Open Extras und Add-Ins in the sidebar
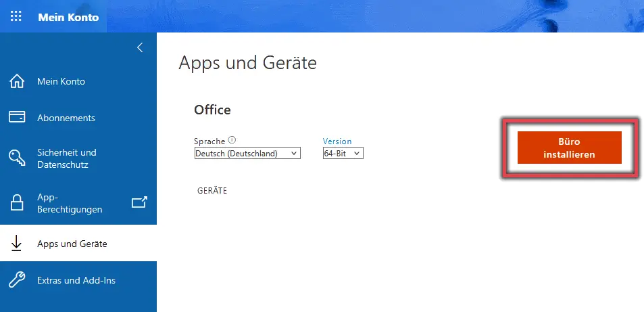 click(78, 280)
